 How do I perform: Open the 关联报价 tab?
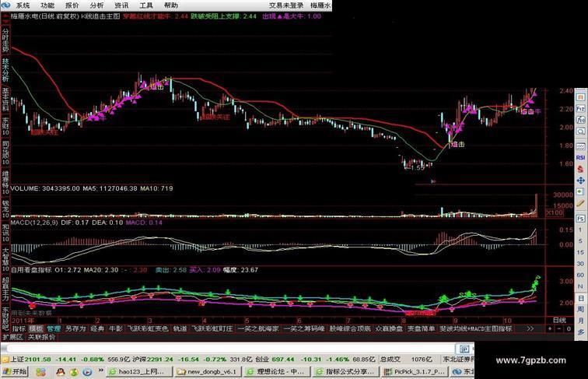(42, 337)
